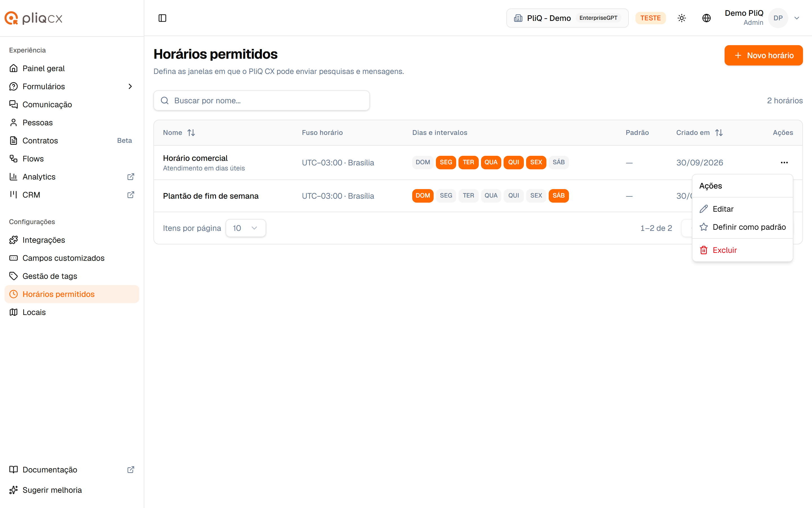Viewport: 812px width, 508px height.
Task: Click the pliq CX logo
Action: click(34, 18)
